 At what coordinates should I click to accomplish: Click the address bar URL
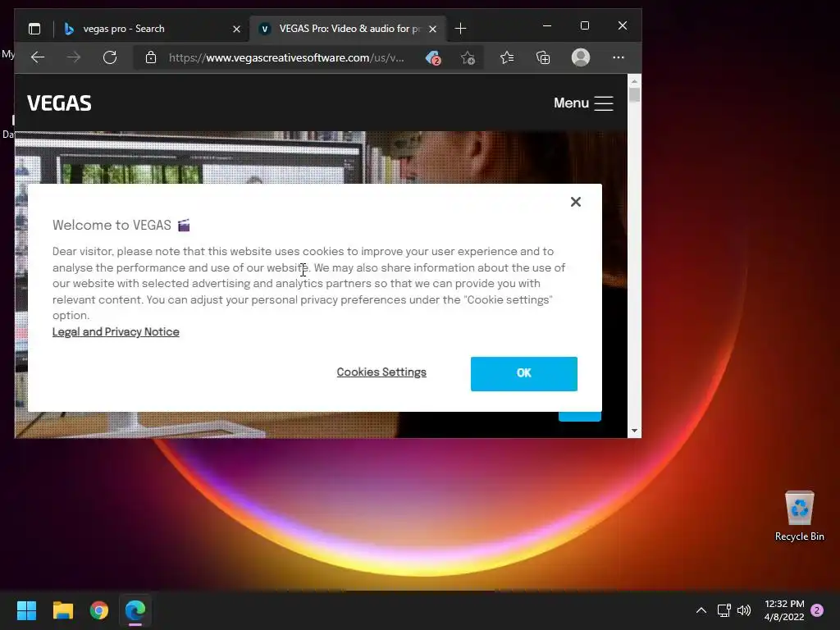coord(286,58)
